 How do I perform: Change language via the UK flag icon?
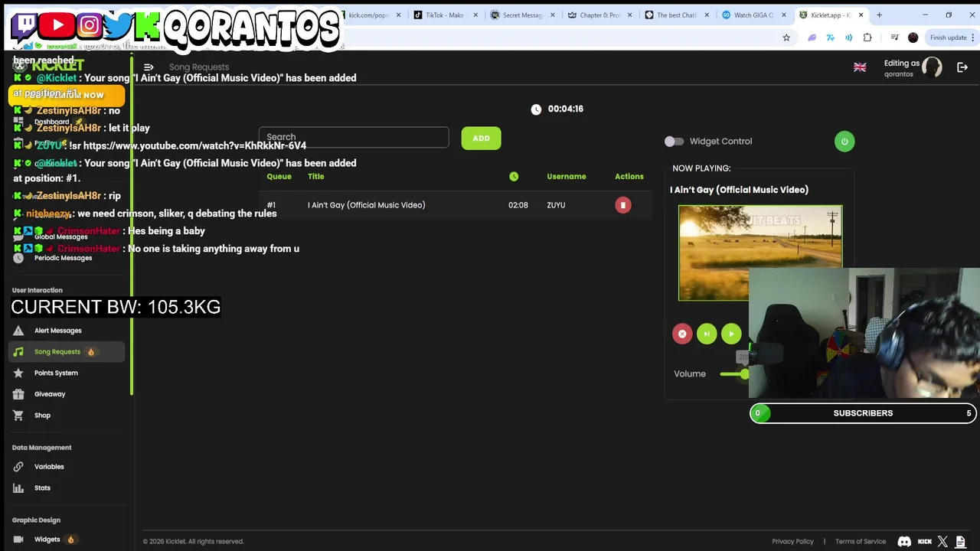click(x=860, y=67)
